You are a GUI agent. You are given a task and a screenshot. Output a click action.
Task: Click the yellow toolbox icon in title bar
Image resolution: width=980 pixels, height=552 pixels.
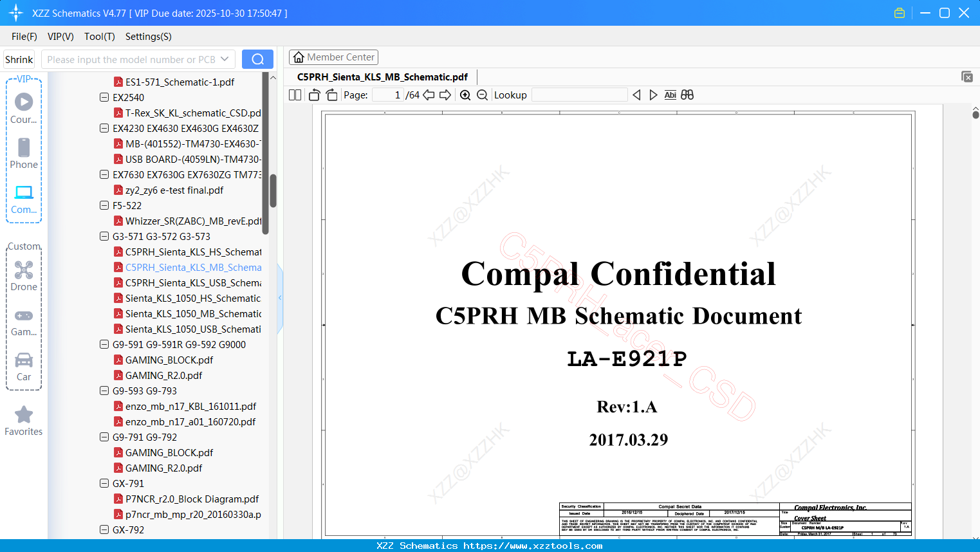(x=900, y=13)
